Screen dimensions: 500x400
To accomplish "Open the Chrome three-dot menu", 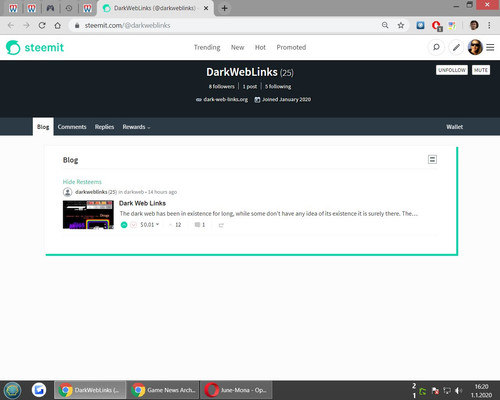I will 489,25.
